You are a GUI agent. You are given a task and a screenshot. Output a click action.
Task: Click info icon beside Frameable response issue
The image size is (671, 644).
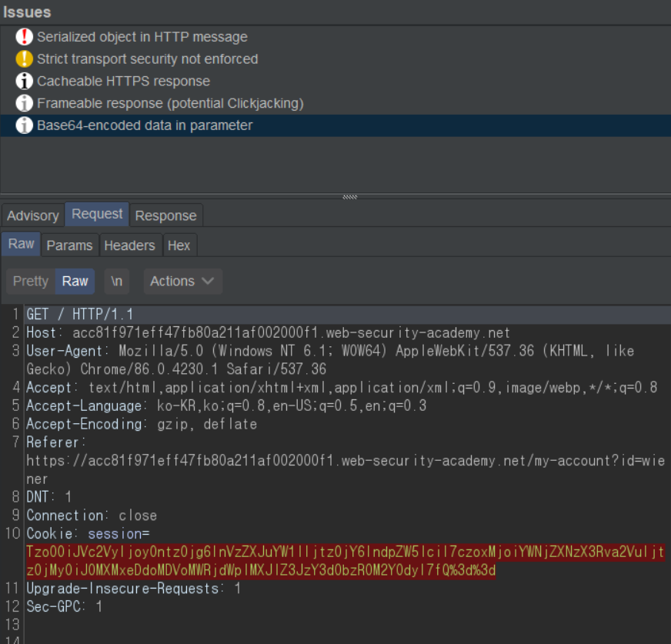(25, 103)
